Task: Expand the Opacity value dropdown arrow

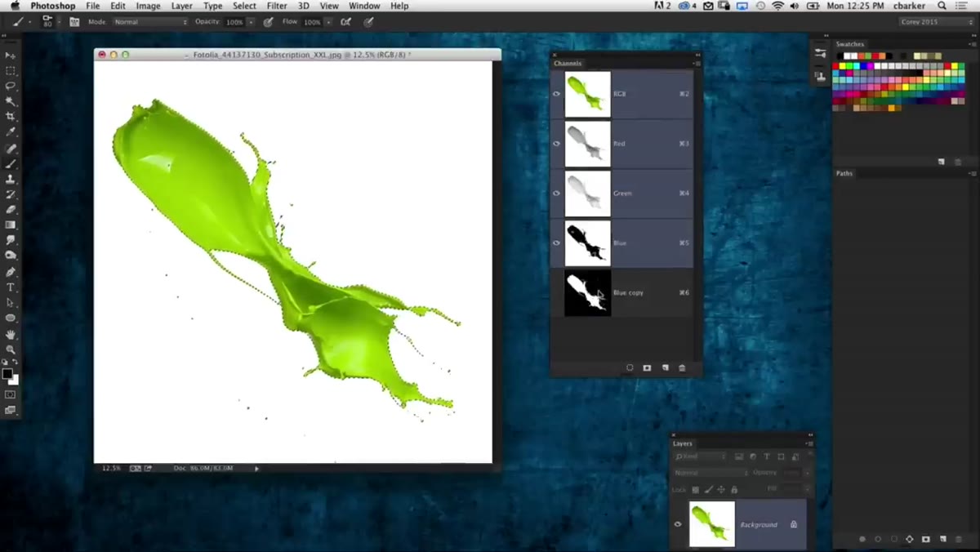Action: click(x=251, y=22)
